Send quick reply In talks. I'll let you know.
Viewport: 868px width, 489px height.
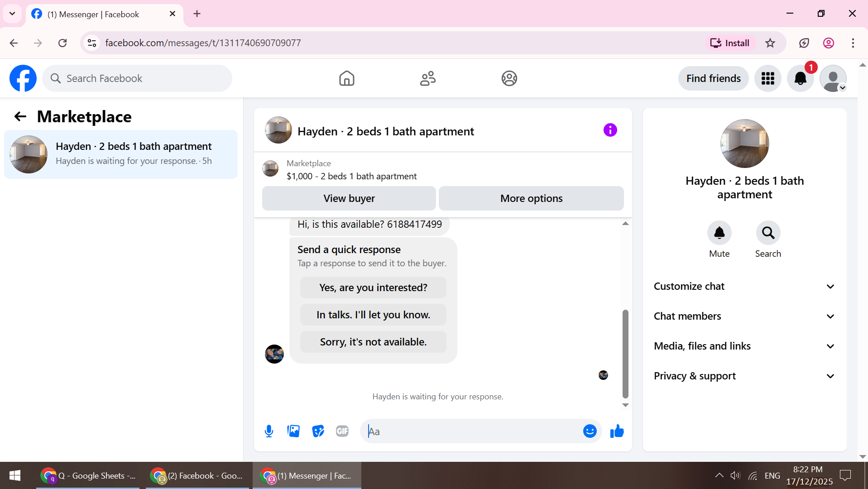[x=373, y=315]
